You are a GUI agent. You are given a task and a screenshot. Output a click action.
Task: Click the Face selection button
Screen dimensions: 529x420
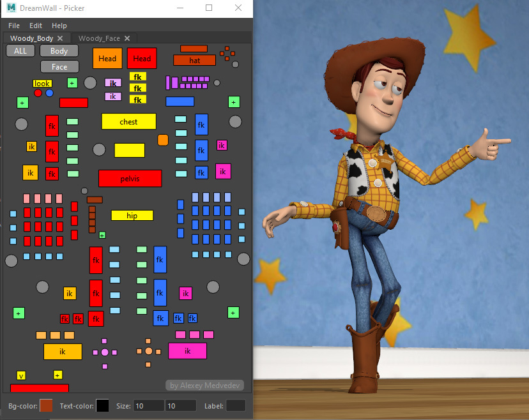coord(59,67)
